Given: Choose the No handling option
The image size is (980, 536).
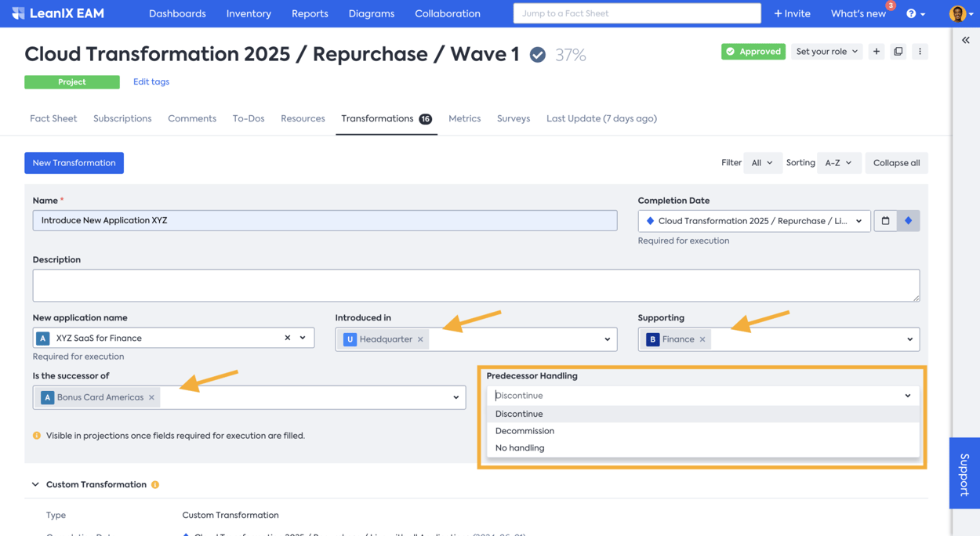Looking at the screenshot, I should 520,448.
